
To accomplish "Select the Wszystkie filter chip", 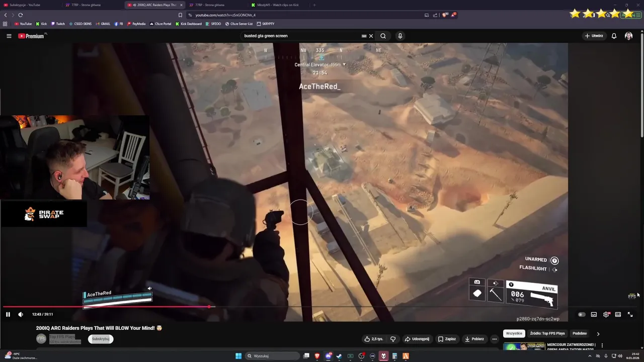I will tap(514, 333).
